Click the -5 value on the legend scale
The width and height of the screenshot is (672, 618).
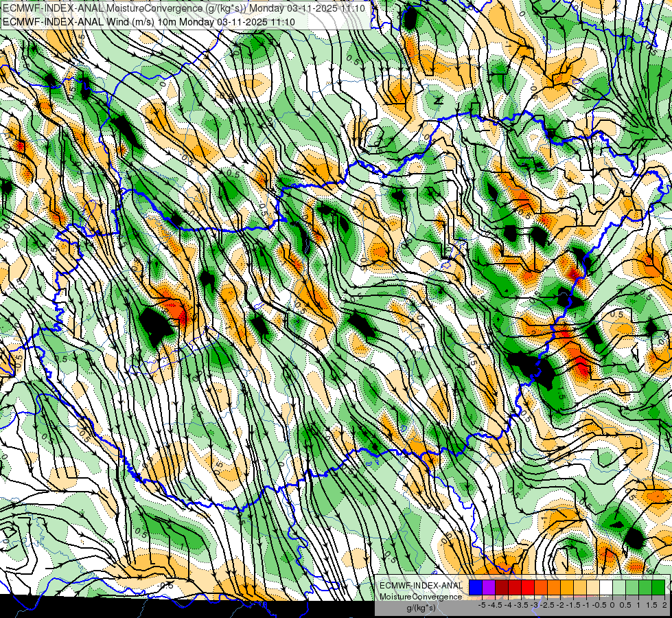coord(482,605)
